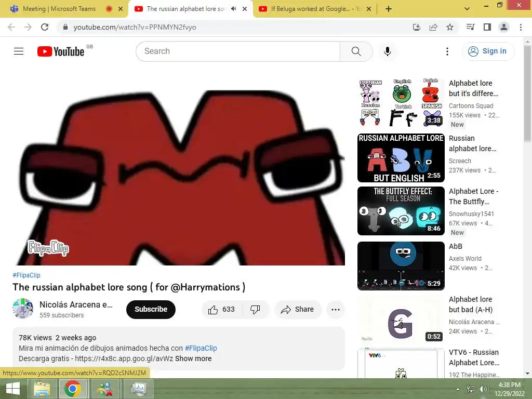
Task: Open YouTube settings three-dot menu
Action: 447,51
